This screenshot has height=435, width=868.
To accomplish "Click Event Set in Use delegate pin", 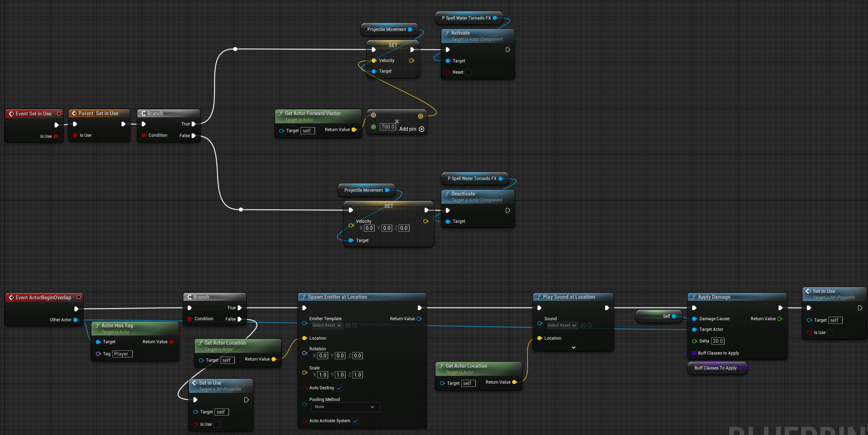I will click(59, 114).
